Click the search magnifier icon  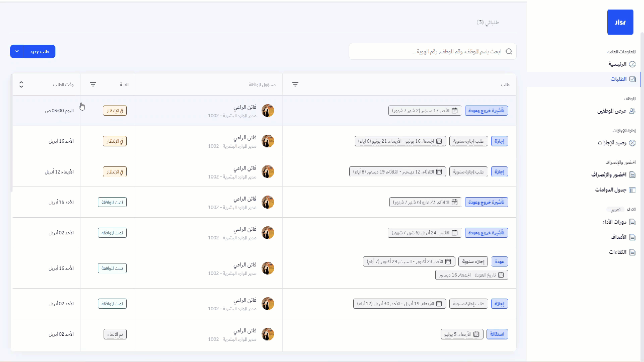pos(509,51)
